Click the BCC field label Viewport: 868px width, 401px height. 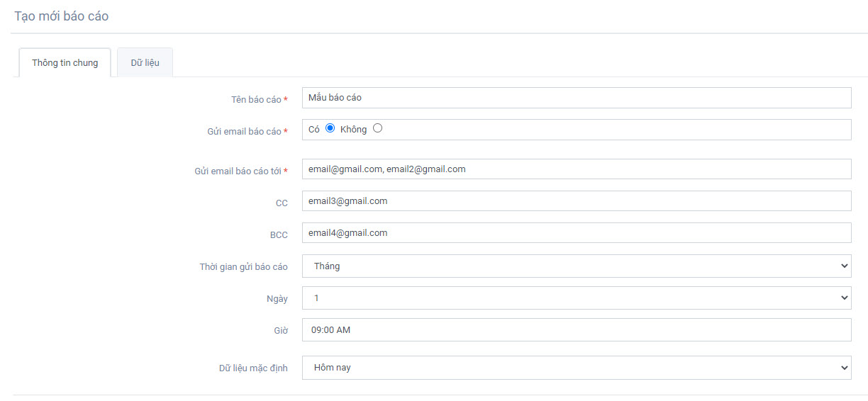[279, 235]
